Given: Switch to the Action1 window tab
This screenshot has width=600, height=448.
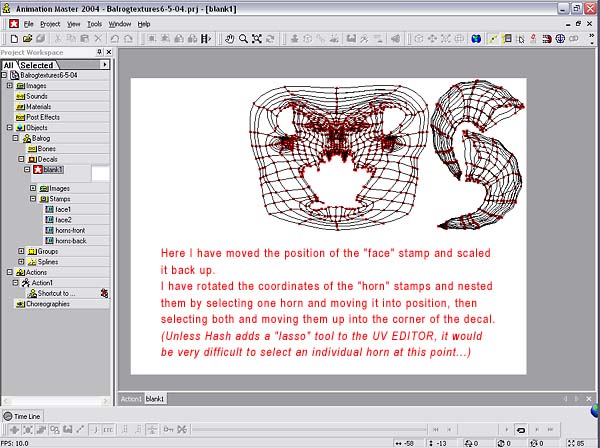Looking at the screenshot, I should point(131,399).
